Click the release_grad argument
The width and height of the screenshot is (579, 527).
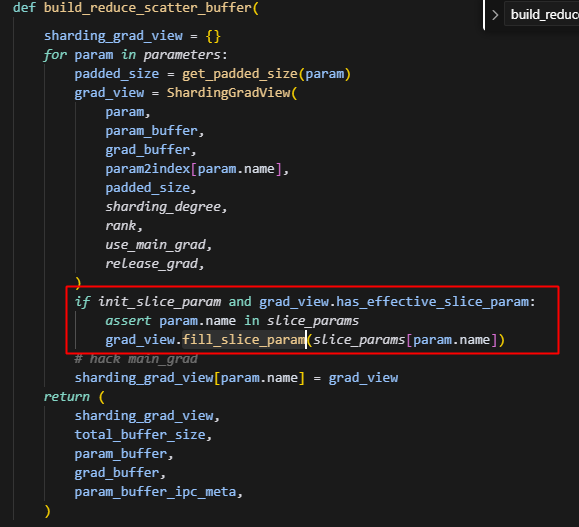coord(152,264)
